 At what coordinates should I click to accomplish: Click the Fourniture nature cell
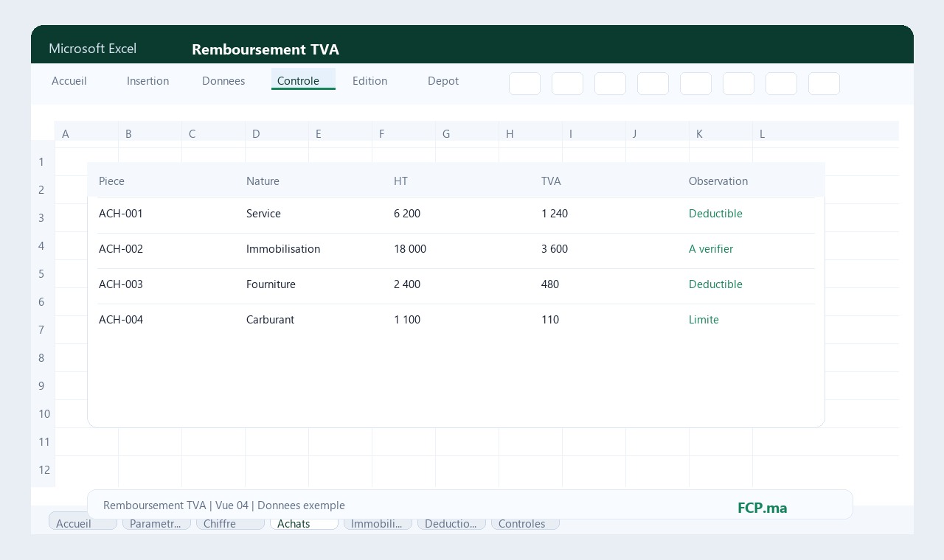(x=271, y=284)
